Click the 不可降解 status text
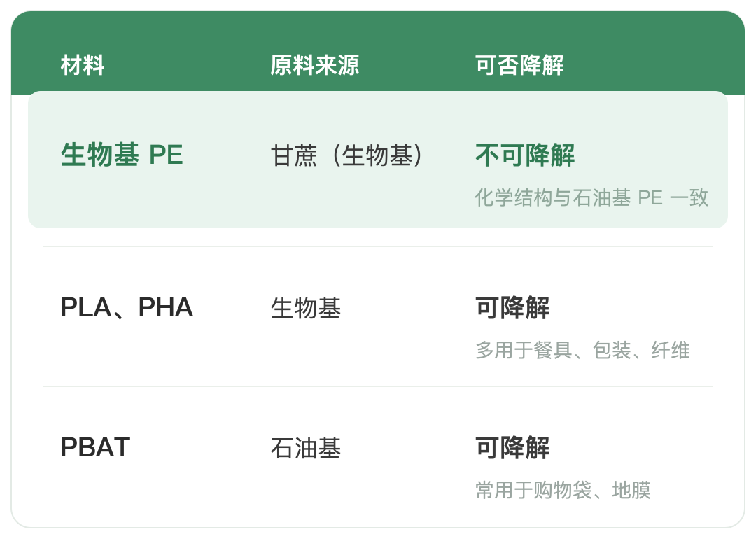756x539 pixels. point(524,155)
